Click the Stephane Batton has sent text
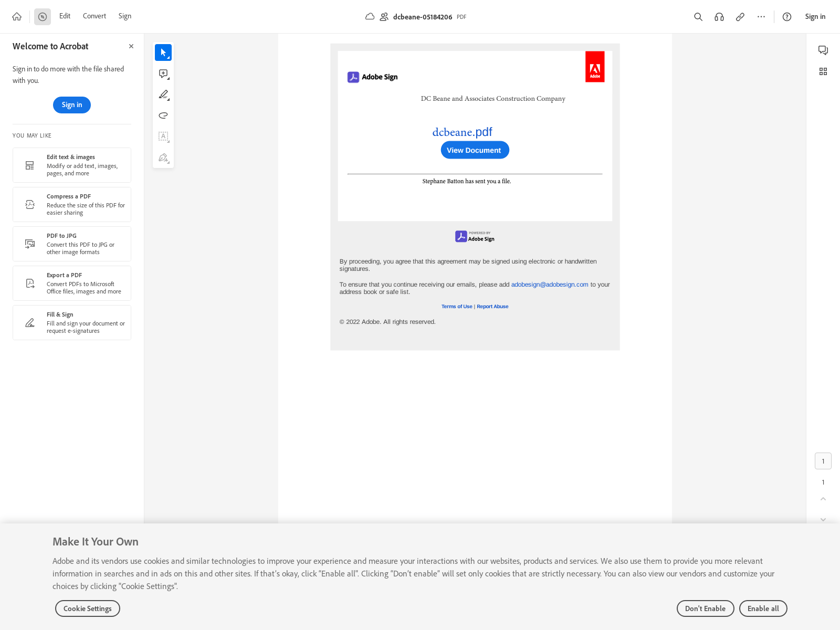 [467, 181]
